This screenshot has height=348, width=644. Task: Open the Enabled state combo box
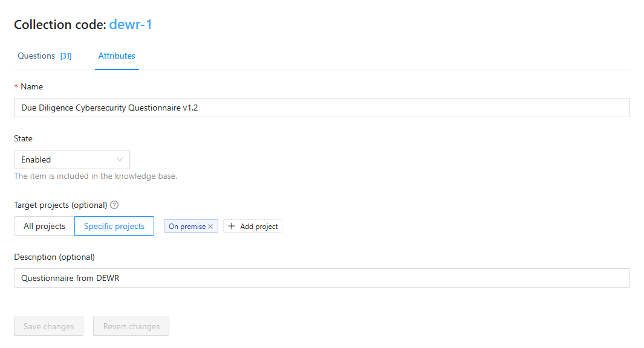[x=67, y=159]
